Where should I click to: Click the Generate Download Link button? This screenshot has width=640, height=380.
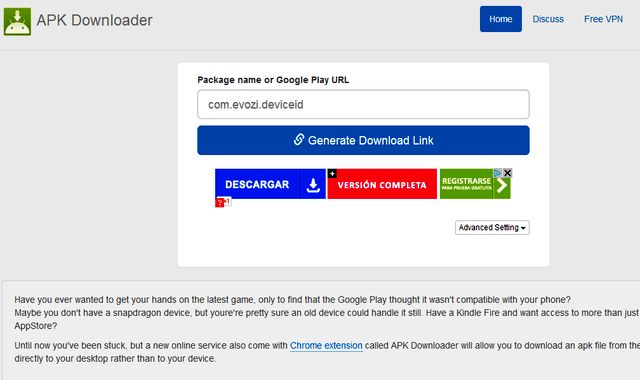pos(363,140)
